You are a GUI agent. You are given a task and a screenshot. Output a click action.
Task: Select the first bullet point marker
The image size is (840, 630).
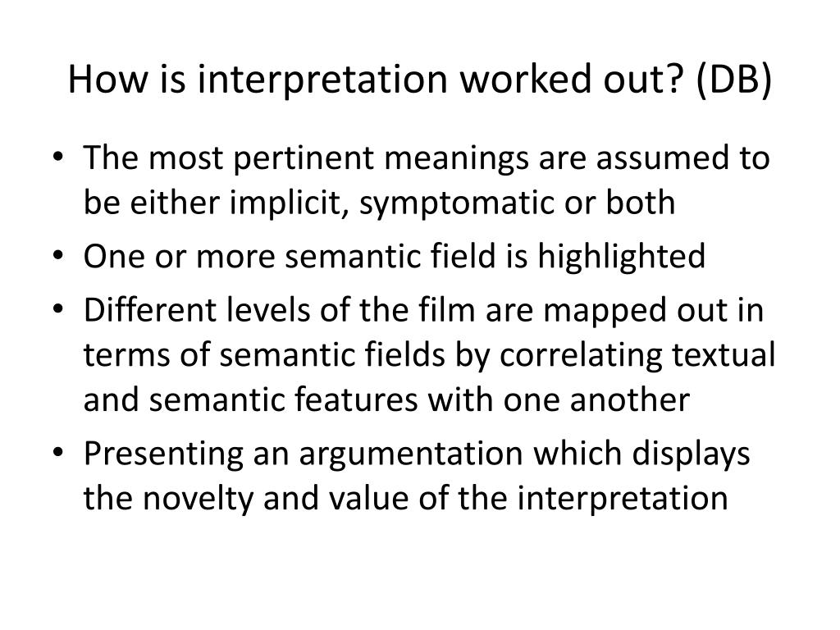pyautogui.click(x=58, y=157)
